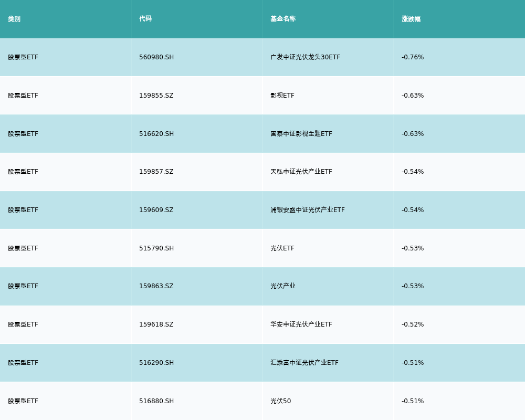Select the 国泰中证影视主题ETF fund name

pos(301,134)
